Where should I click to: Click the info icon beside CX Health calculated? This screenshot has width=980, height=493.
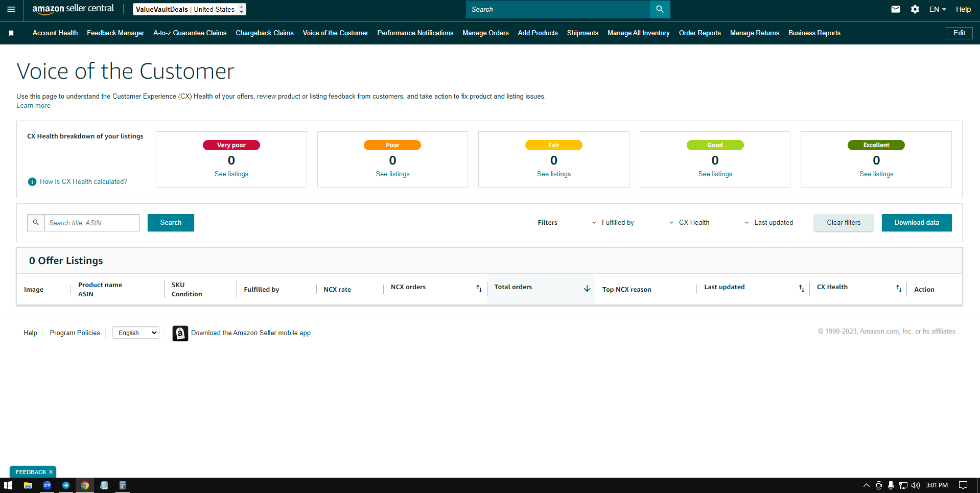(32, 182)
